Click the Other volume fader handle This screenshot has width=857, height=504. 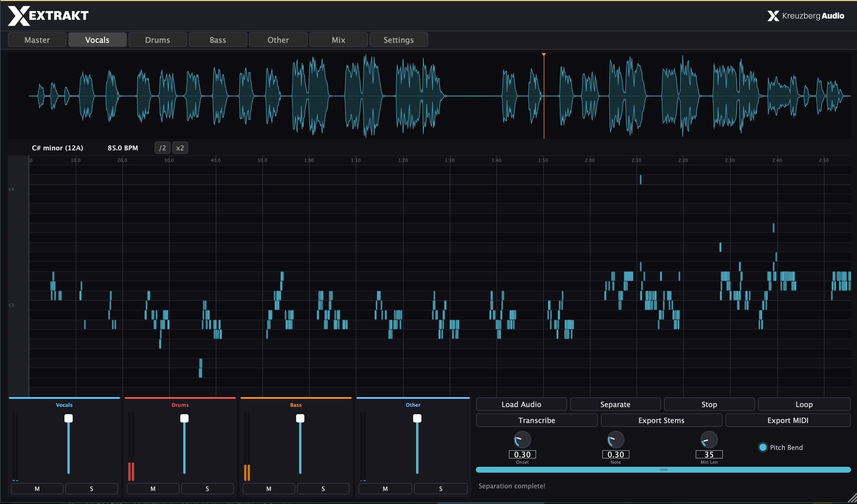point(417,418)
